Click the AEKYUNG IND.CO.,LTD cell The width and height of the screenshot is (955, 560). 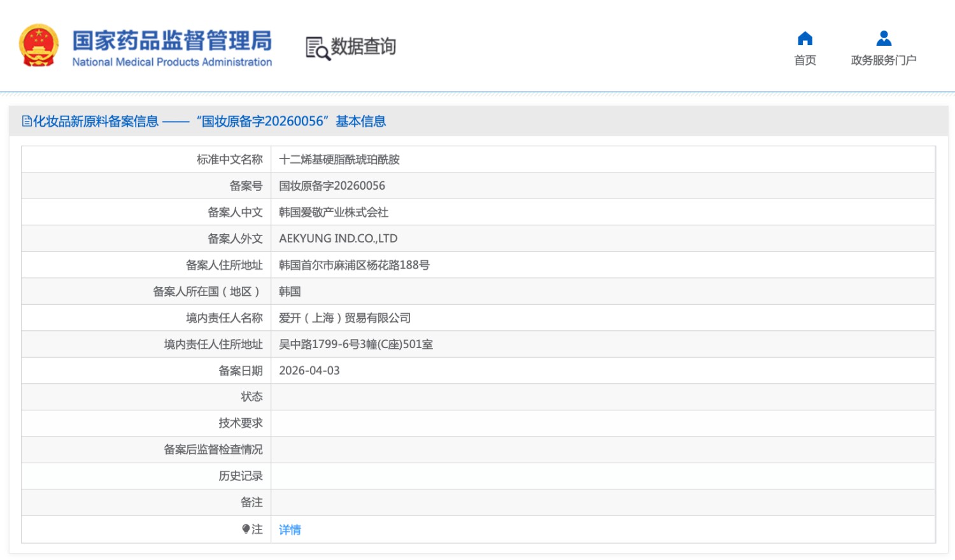338,239
